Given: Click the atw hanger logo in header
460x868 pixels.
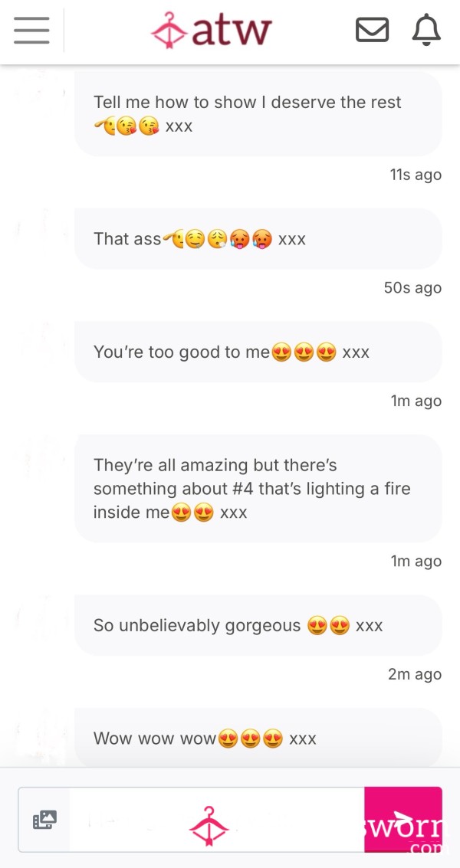Looking at the screenshot, I should (x=169, y=30).
